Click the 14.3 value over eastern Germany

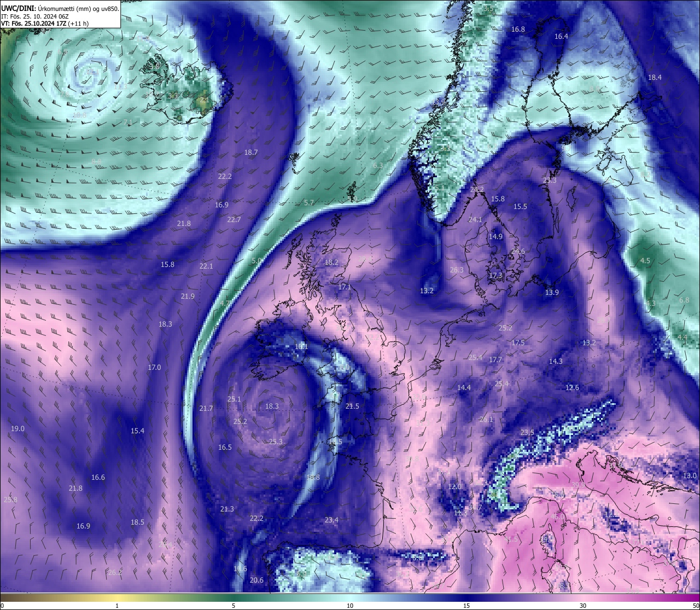556,362
